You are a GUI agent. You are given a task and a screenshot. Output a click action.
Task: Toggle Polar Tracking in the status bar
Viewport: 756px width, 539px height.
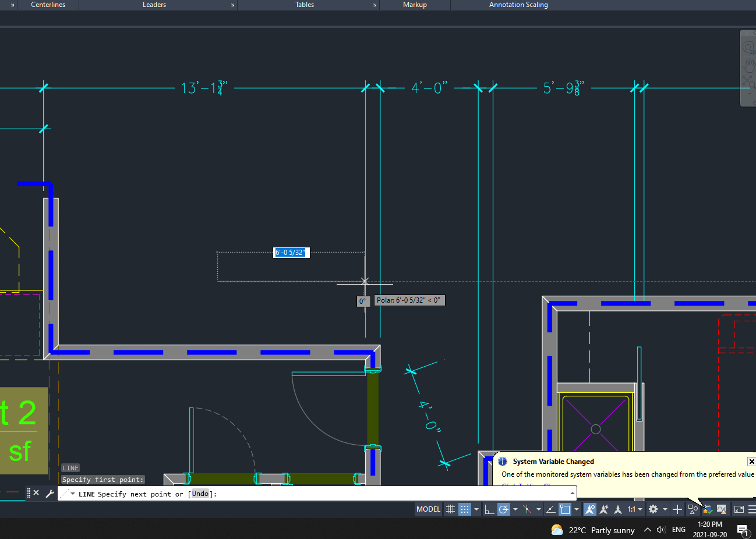click(x=504, y=509)
